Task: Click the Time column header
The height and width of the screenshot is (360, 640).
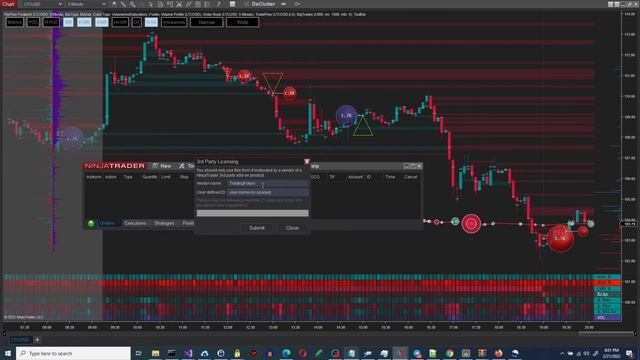Action: [390, 177]
